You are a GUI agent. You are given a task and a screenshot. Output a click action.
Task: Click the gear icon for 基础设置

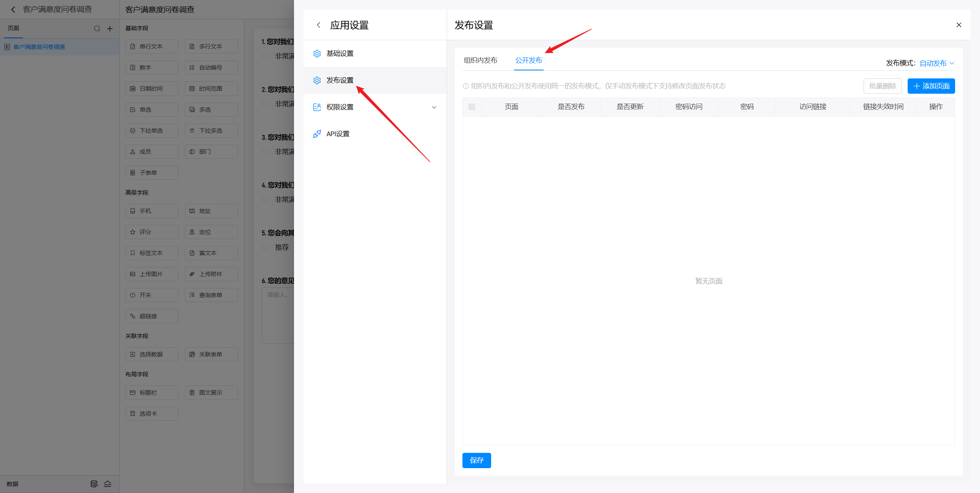click(317, 54)
